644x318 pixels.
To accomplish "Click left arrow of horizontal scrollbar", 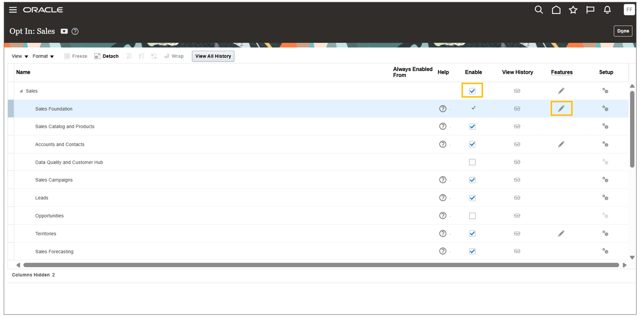I will [x=18, y=265].
